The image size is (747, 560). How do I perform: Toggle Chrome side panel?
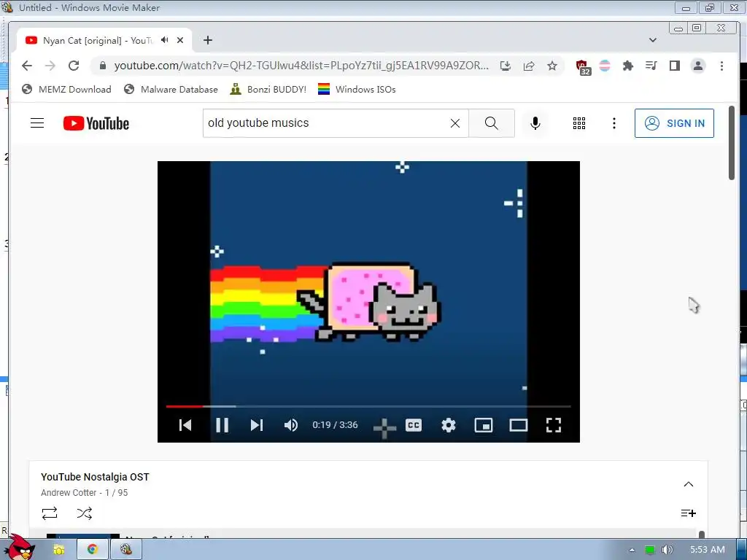click(675, 66)
